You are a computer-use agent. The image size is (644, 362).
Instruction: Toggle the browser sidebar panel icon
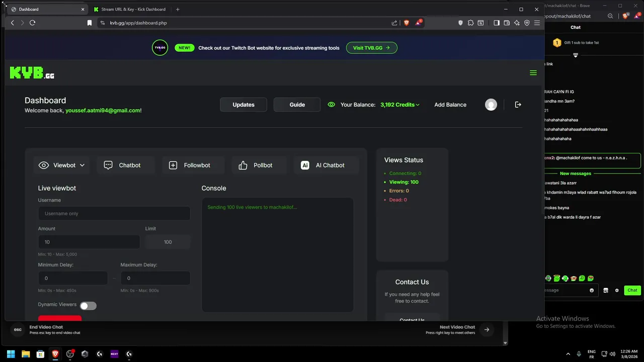tap(497, 23)
